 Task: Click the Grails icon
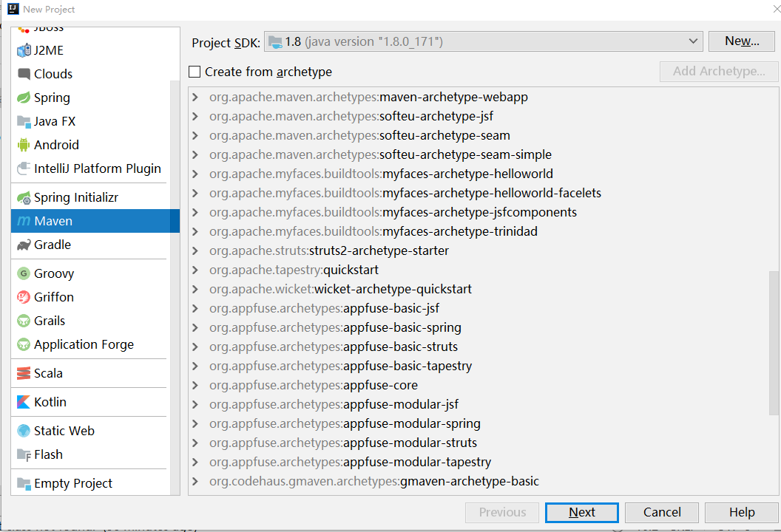[x=24, y=321]
